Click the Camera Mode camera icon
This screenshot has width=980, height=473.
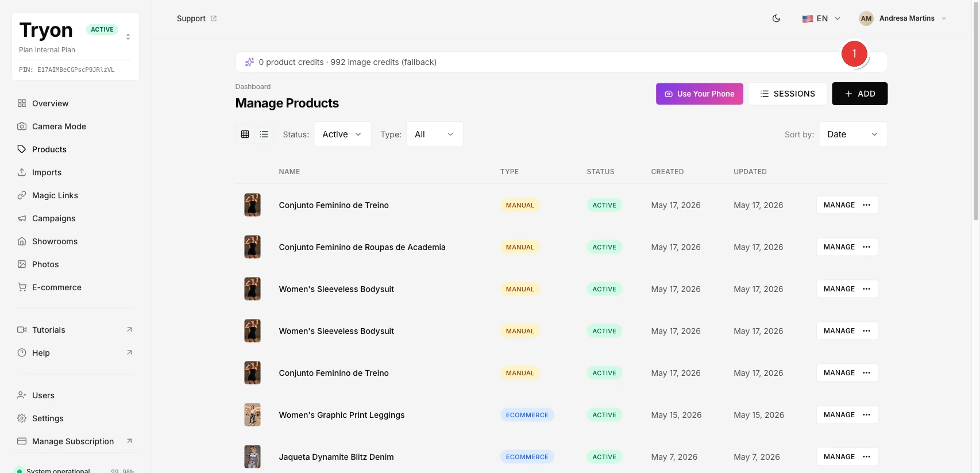click(22, 126)
